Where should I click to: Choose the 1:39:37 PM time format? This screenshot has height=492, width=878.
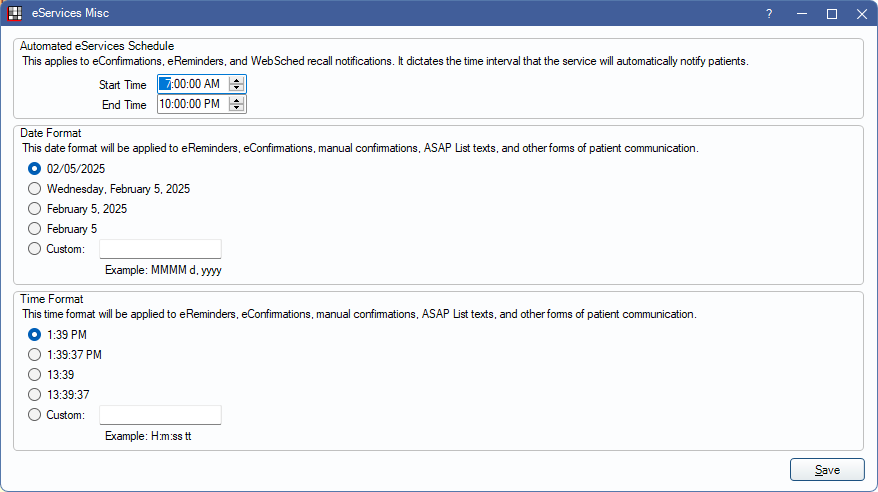(x=35, y=355)
